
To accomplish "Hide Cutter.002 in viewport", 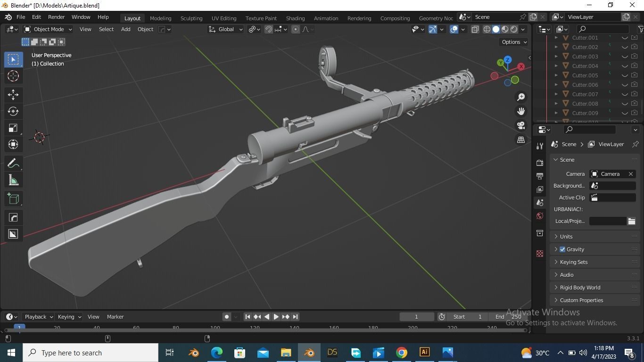I will [x=625, y=47].
